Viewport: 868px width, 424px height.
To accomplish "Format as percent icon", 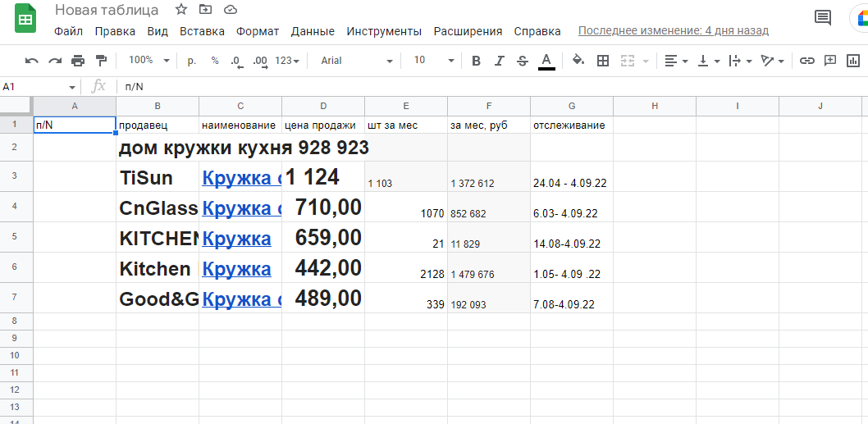I will coord(215,61).
